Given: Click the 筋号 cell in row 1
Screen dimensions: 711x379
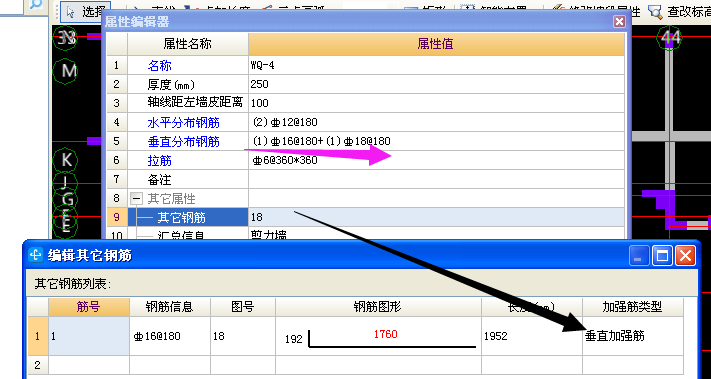Looking at the screenshot, I should coord(89,336).
